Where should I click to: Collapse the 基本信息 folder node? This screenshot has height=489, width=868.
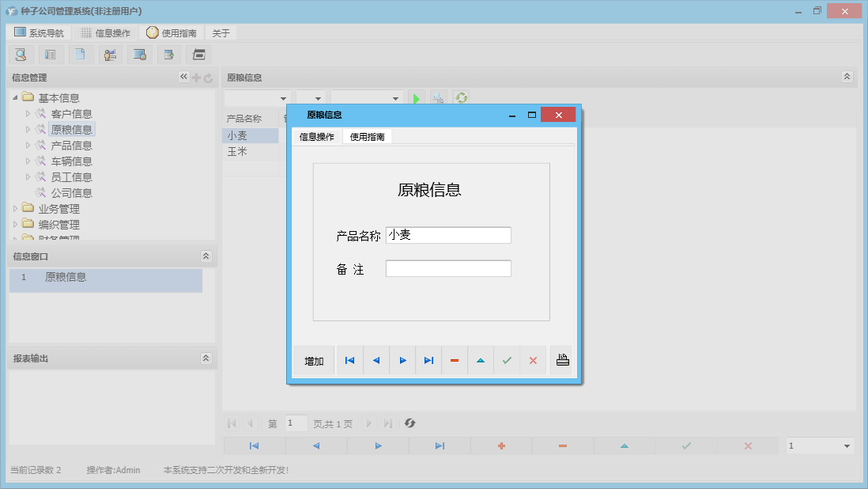[x=16, y=97]
